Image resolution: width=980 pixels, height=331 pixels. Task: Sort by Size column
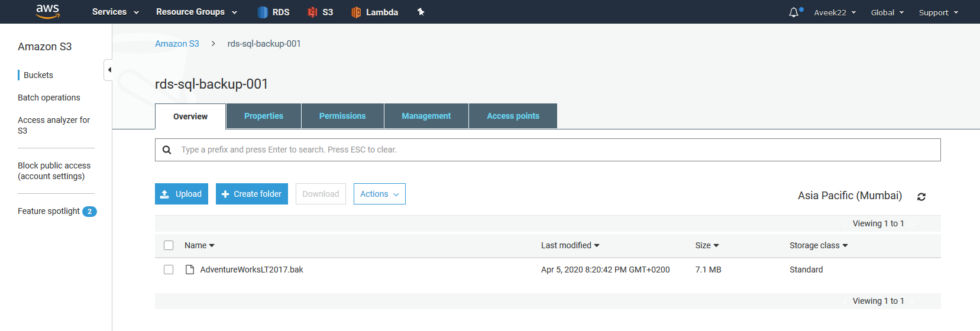[x=707, y=245]
